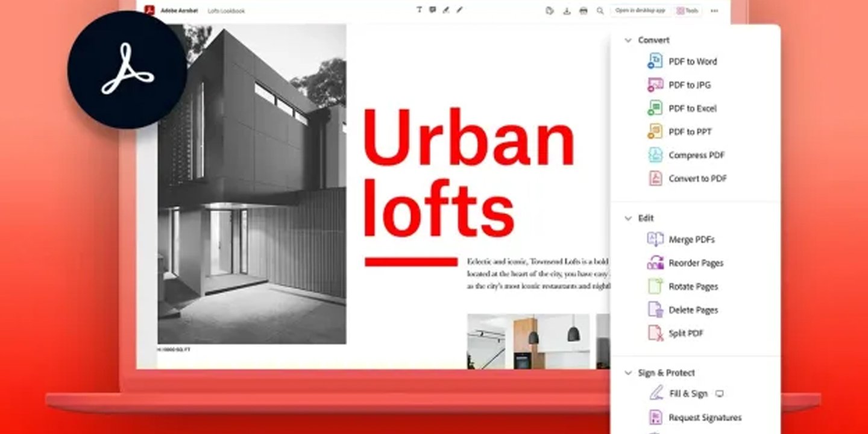Click the black-and-white building photo
868x434 pixels.
(x=252, y=184)
